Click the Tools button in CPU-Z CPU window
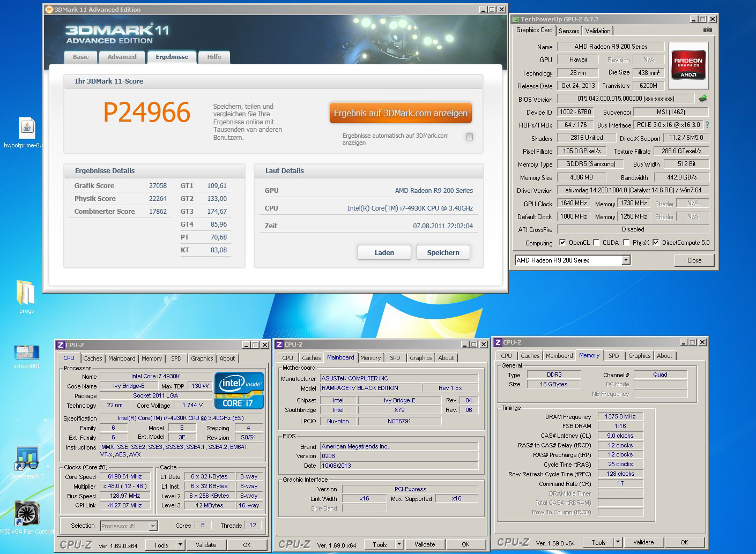Screen dimensions: 756x554 [161, 545]
